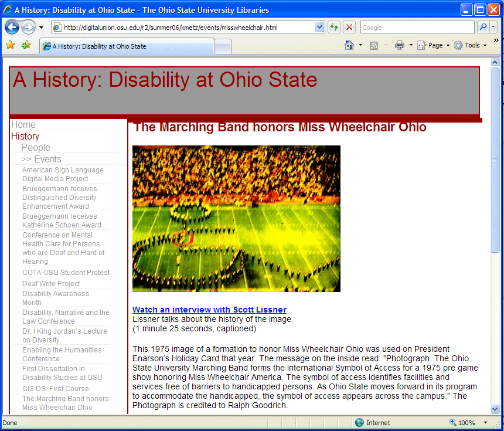
Task: Click the RSS feeds icon
Action: point(374,46)
